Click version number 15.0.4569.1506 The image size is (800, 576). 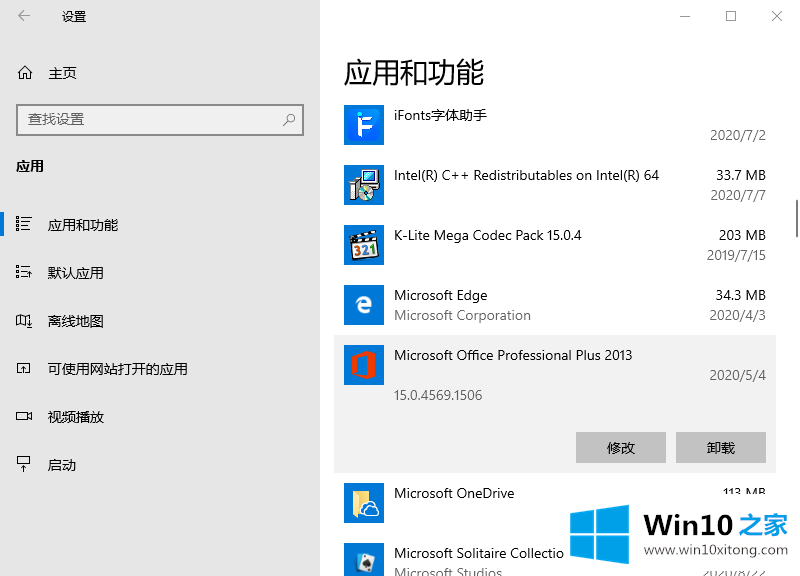click(x=438, y=395)
